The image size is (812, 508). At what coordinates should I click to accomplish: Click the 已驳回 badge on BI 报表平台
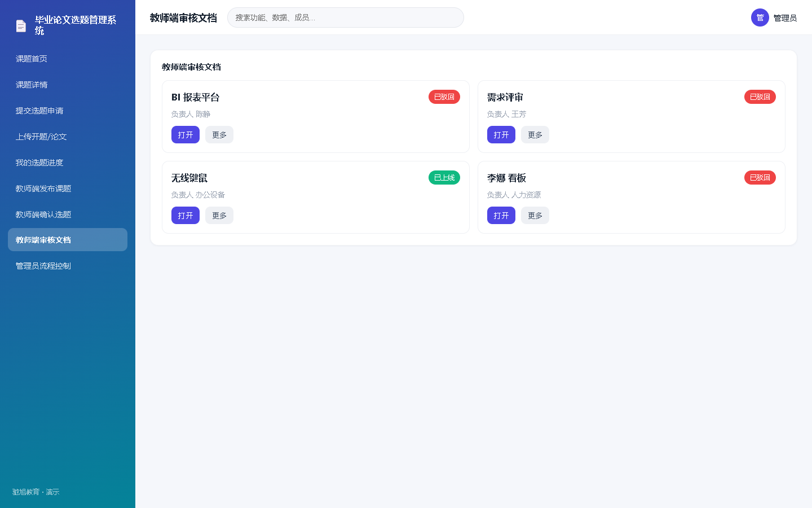coord(444,97)
